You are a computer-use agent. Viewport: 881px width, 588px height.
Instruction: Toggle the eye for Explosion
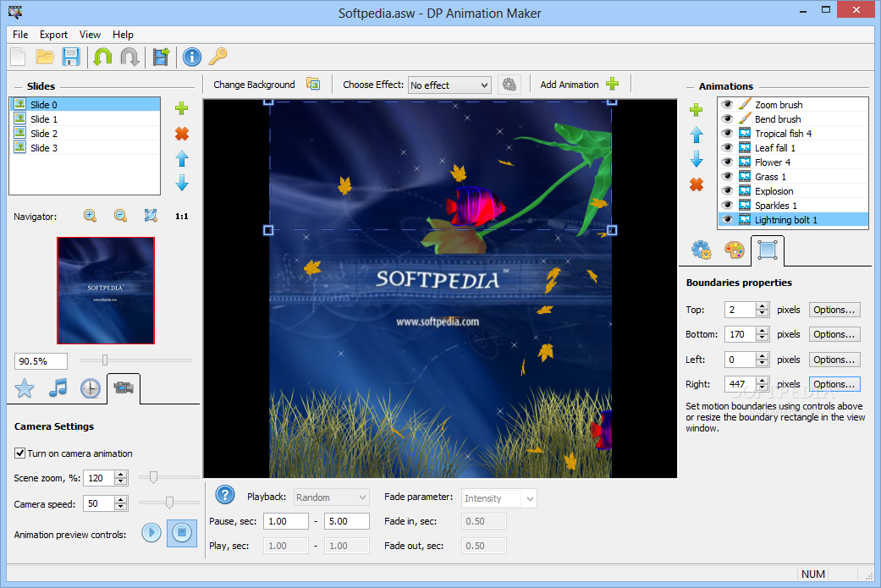[x=728, y=191]
